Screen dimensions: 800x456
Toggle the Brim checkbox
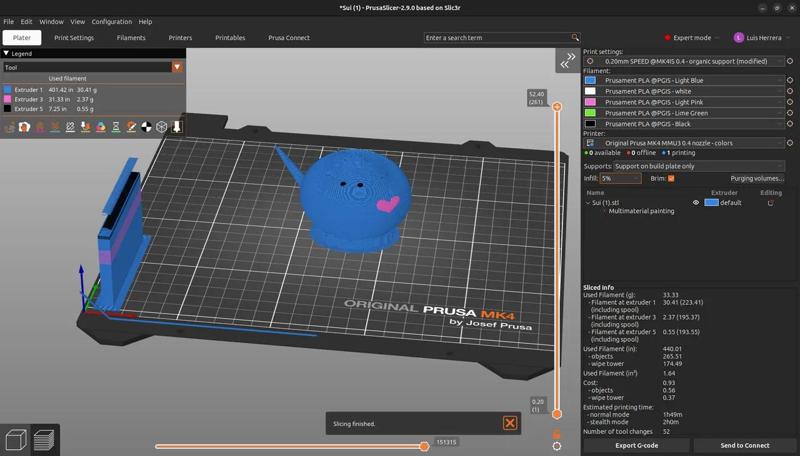(671, 179)
